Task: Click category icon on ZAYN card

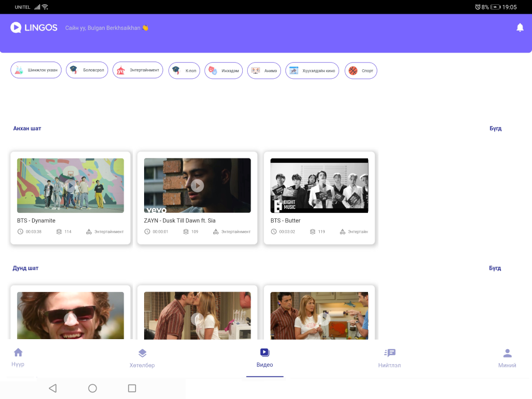Action: 216,232
